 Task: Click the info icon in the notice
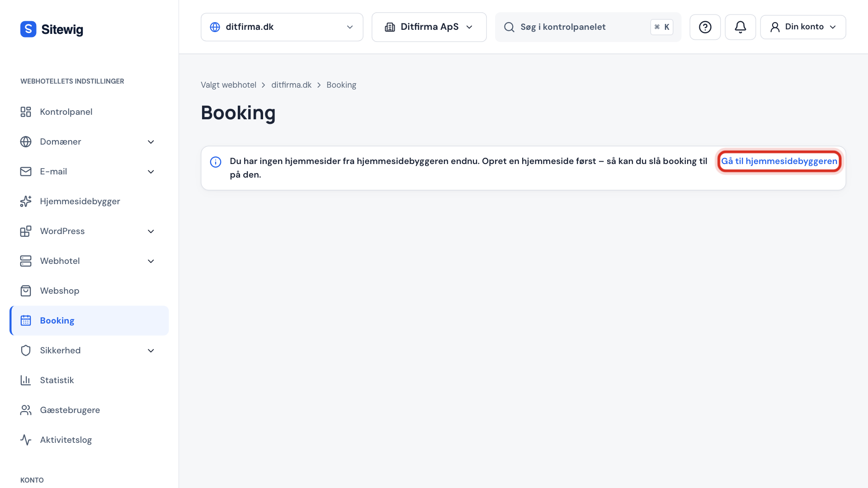click(x=216, y=162)
